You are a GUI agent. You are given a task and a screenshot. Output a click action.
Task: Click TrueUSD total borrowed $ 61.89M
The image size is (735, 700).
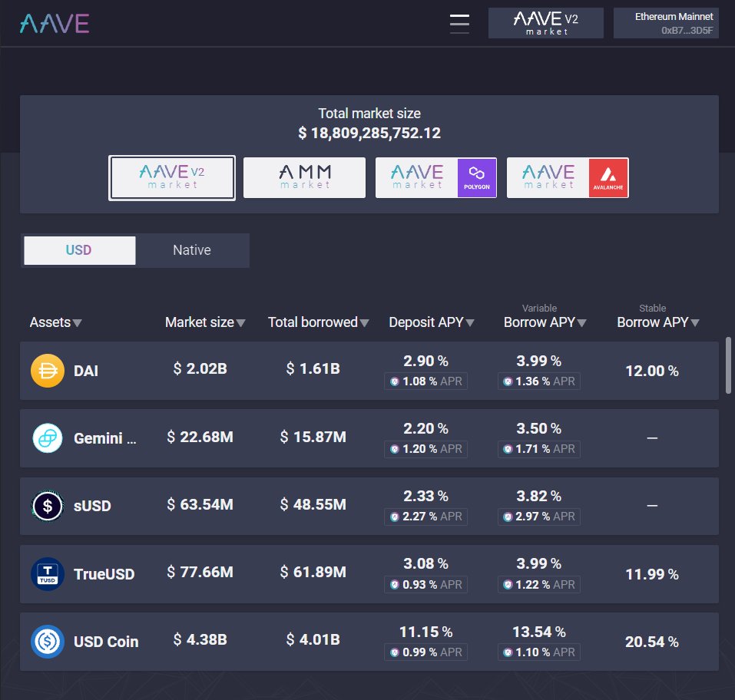(313, 572)
